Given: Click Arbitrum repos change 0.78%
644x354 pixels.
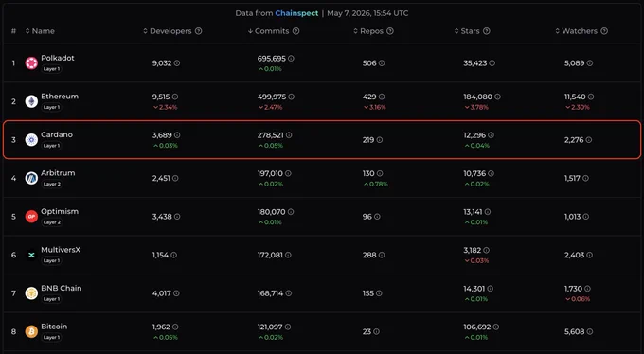Looking at the screenshot, I should click(375, 184).
